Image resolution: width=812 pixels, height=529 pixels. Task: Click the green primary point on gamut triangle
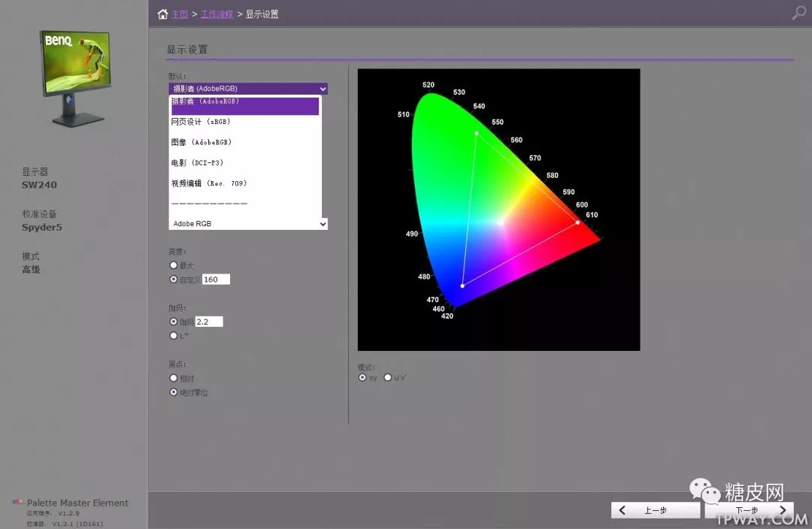click(x=477, y=134)
